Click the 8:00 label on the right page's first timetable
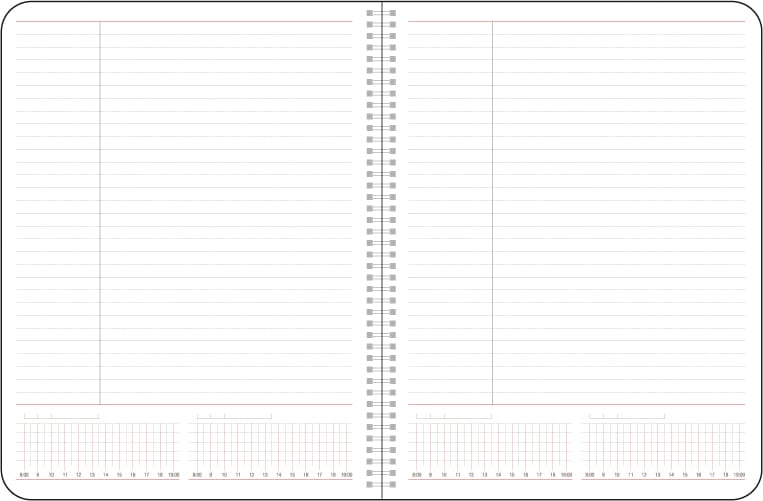 click(417, 474)
